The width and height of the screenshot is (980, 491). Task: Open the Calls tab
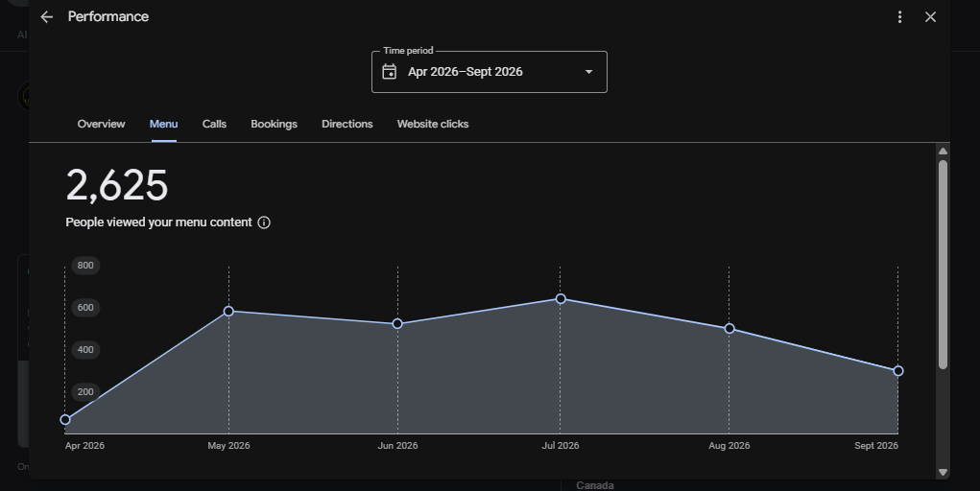214,124
